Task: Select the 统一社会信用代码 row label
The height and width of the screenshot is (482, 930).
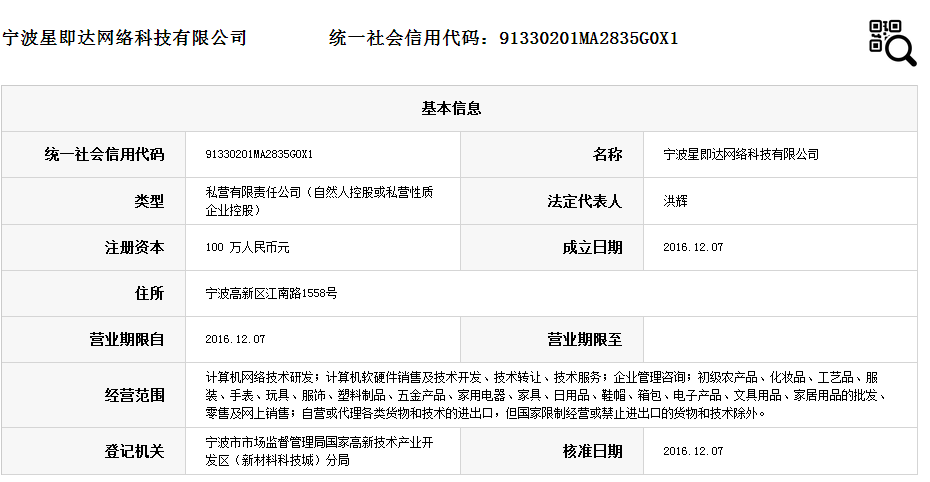Action: (104, 155)
